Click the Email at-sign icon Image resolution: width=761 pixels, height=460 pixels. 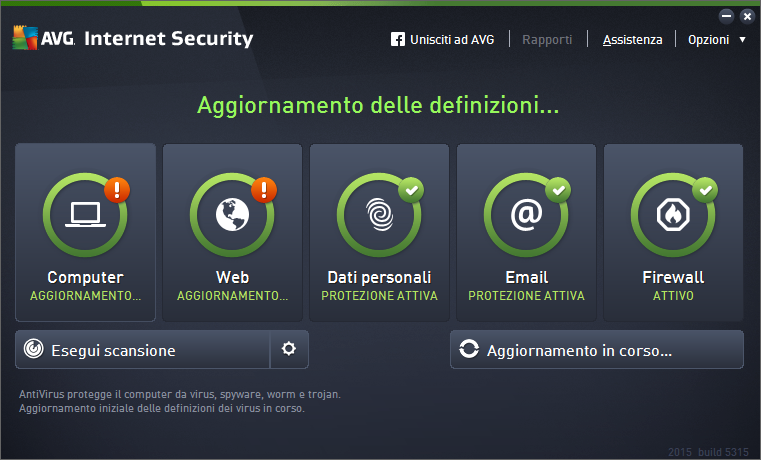click(527, 214)
